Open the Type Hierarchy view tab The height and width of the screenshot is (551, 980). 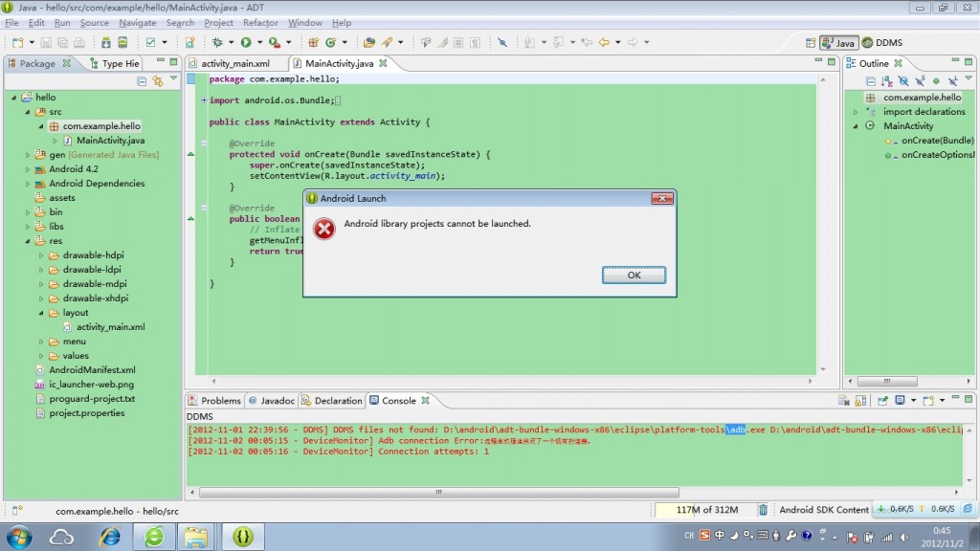click(115, 63)
